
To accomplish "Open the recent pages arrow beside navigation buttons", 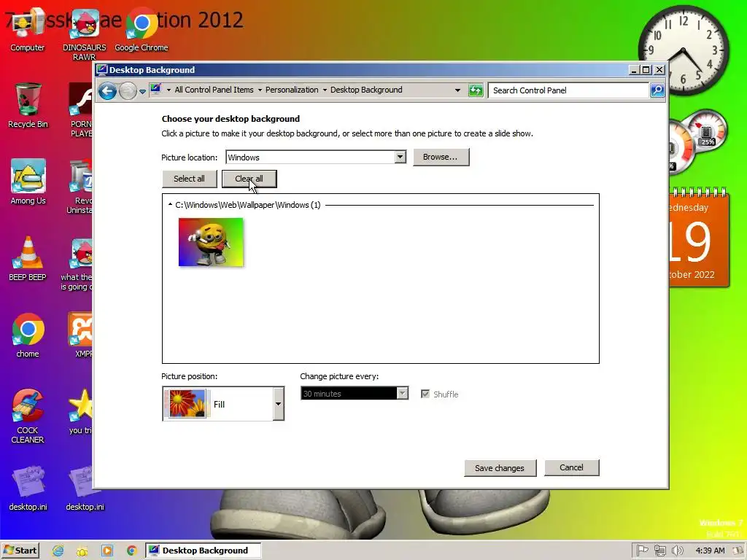I will click(142, 91).
